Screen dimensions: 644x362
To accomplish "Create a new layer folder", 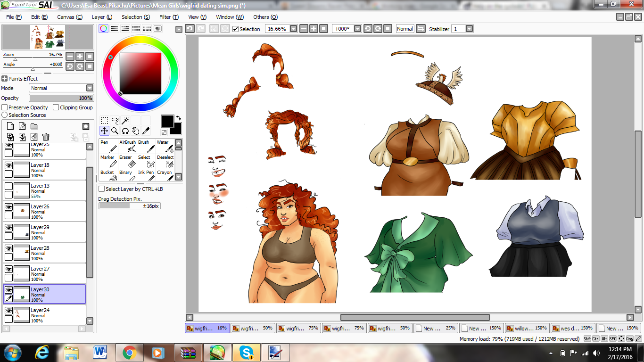I will click(34, 126).
